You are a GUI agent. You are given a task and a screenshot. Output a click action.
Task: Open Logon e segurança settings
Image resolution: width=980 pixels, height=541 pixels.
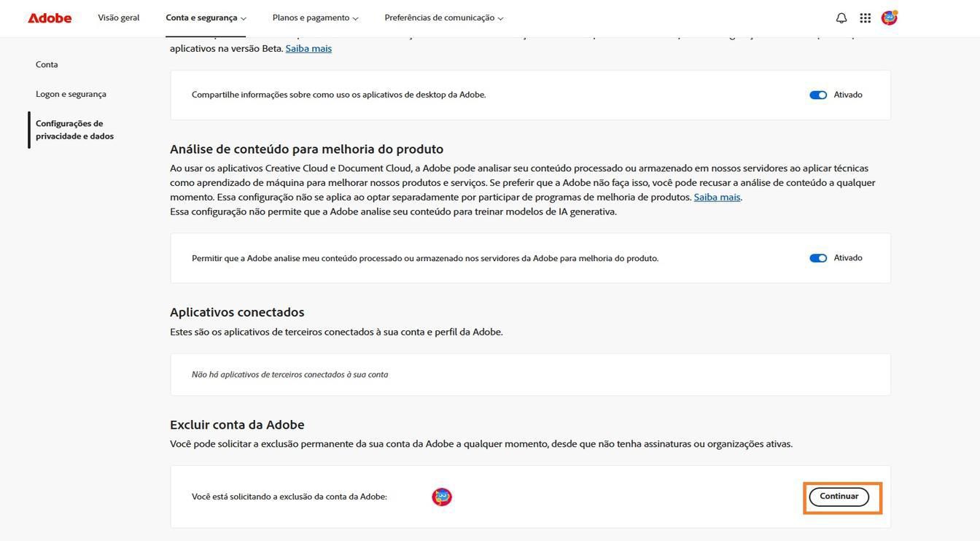pyautogui.click(x=71, y=93)
